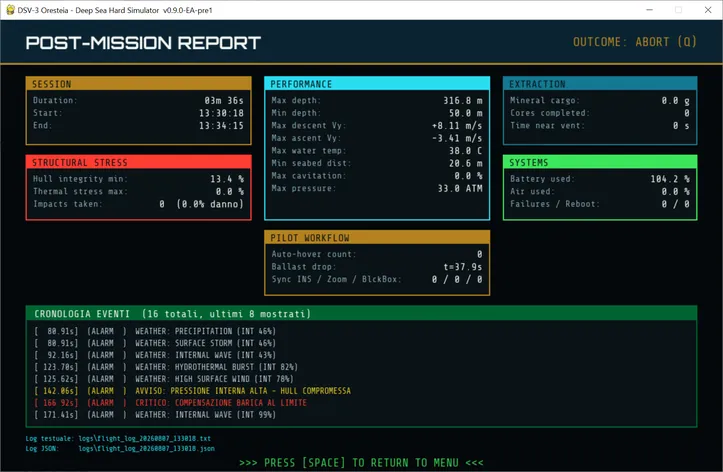Viewport: 723px width, 472px height.
Task: Click the OUTCOME: ABORT (Q) label
Action: tap(634, 42)
